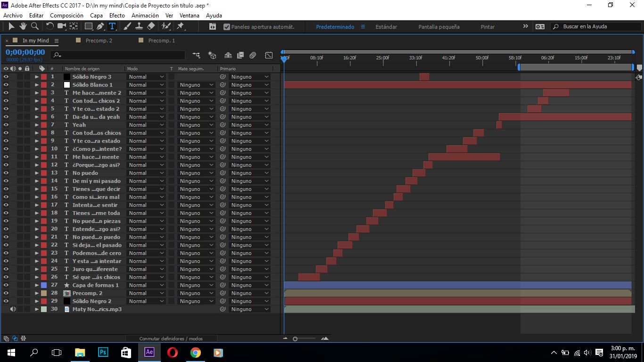Select the Roto Brush tool
The width and height of the screenshot is (644, 362).
(x=166, y=26)
